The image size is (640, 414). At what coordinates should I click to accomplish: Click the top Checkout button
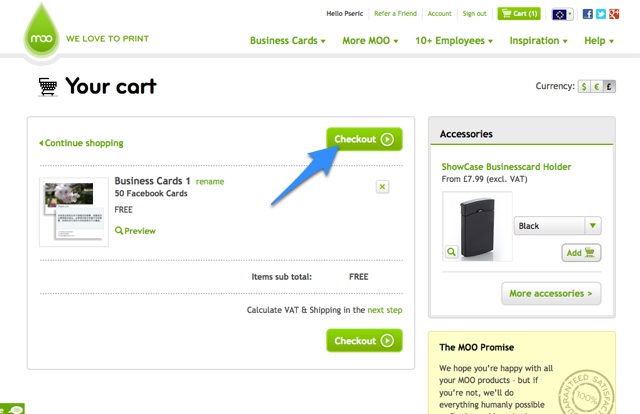(364, 139)
